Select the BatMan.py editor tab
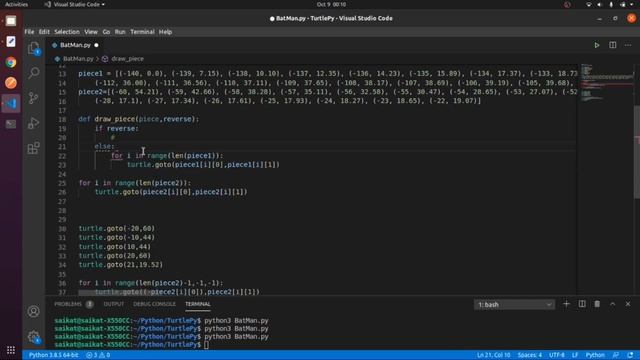The height and width of the screenshot is (360, 640). click(x=75, y=45)
